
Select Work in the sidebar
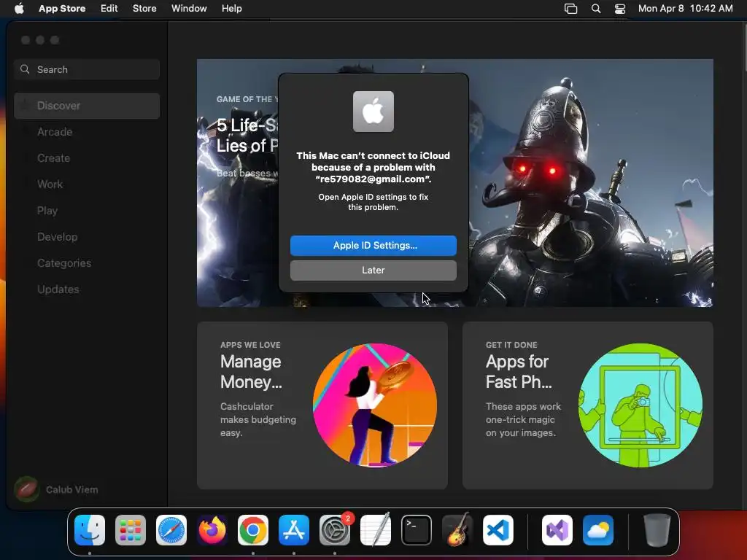pos(87,184)
